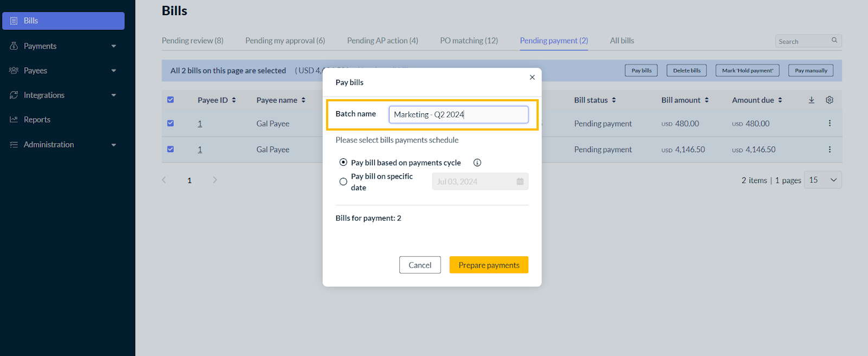Sort by Bill status arrows
868x356 pixels.
pyautogui.click(x=614, y=100)
